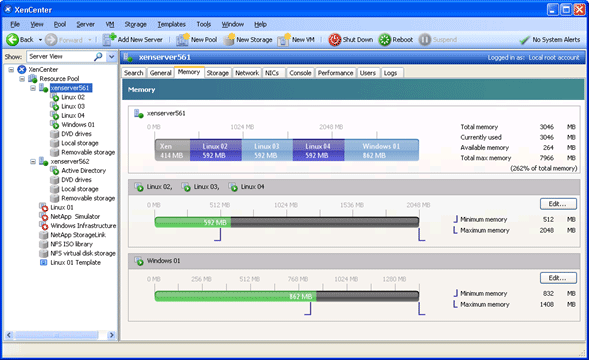Click the No System Alerts checkmark

click(x=524, y=40)
